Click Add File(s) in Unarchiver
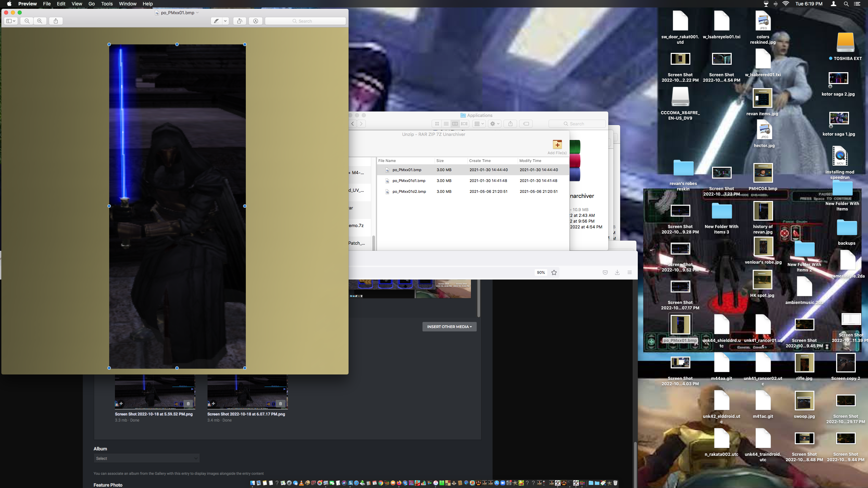 click(x=557, y=147)
